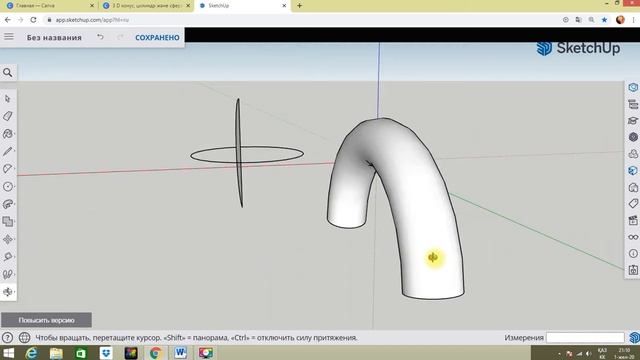Reload the page
Screen dimensions: 640x360
33,20
